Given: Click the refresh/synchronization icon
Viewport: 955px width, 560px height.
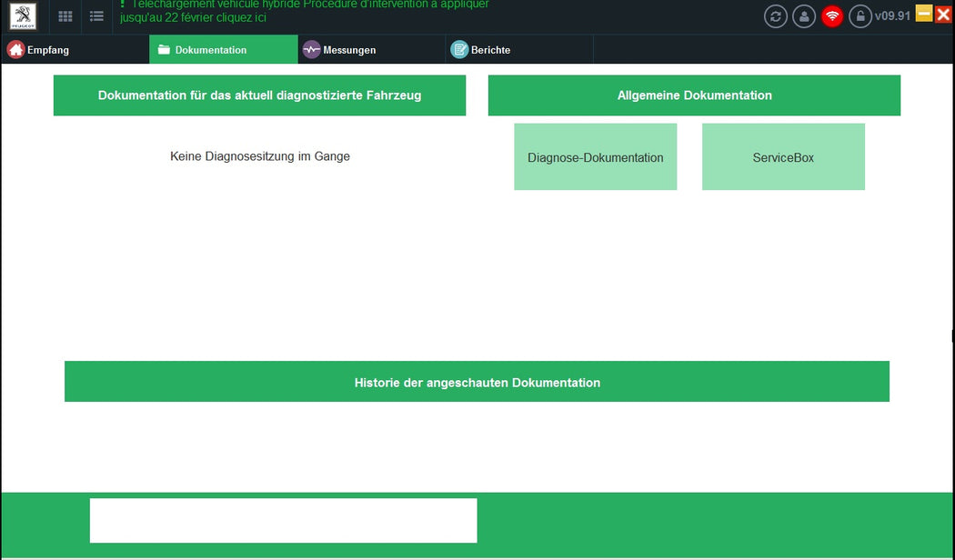Looking at the screenshot, I should 776,15.
